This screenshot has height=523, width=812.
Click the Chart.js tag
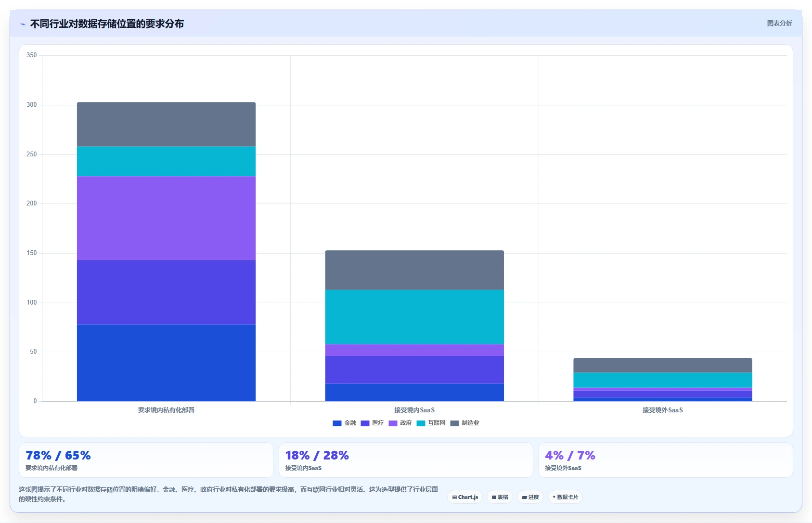[x=465, y=497]
